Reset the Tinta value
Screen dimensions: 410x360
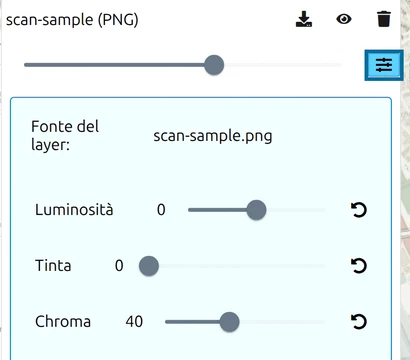359,266
